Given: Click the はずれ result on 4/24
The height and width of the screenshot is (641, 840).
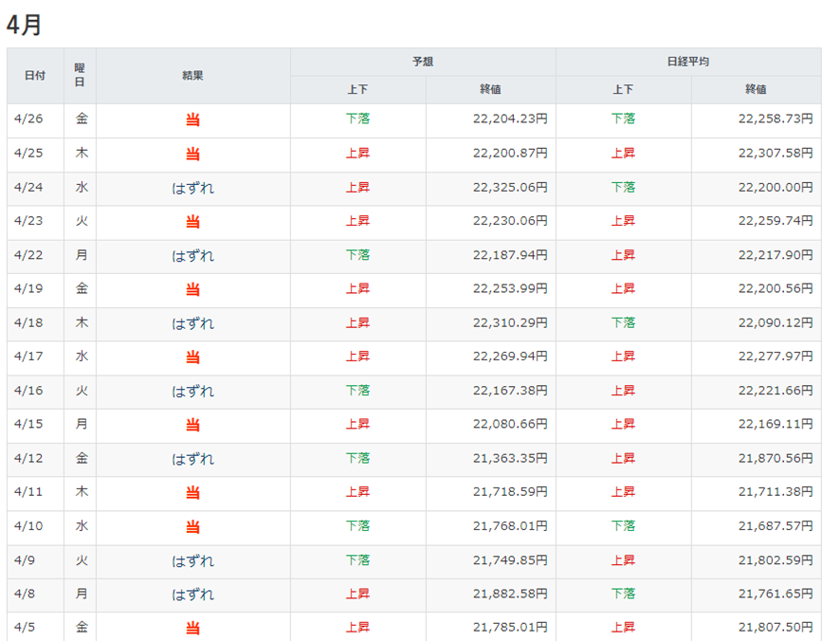Looking at the screenshot, I should pyautogui.click(x=193, y=188).
